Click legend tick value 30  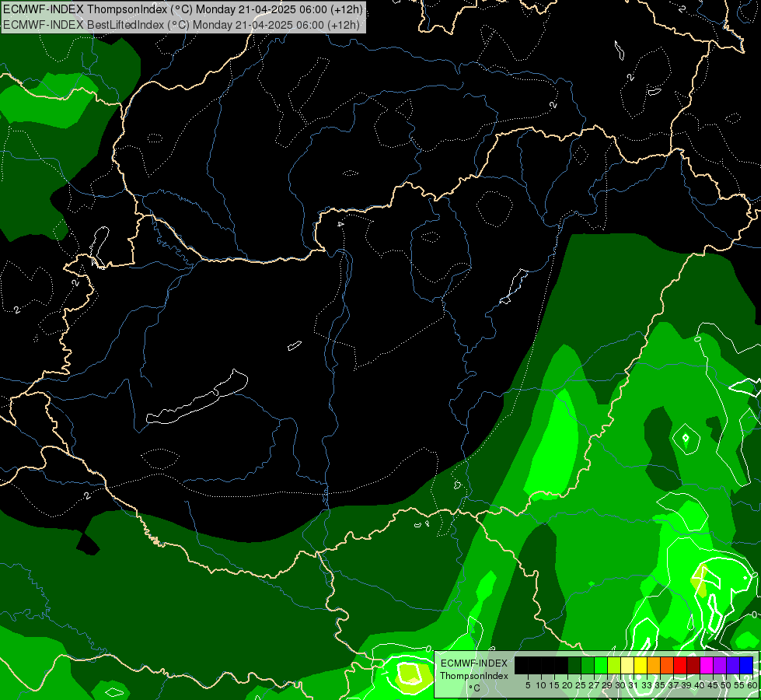pyautogui.click(x=620, y=685)
